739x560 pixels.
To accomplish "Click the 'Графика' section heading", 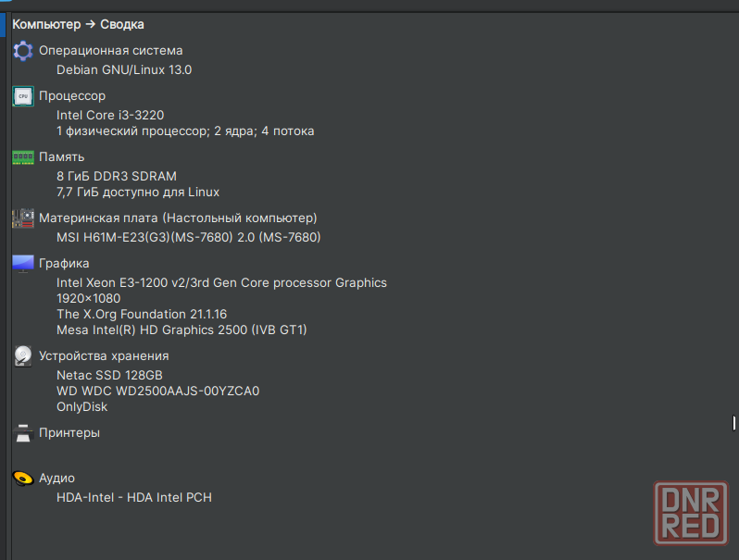I will click(x=64, y=264).
